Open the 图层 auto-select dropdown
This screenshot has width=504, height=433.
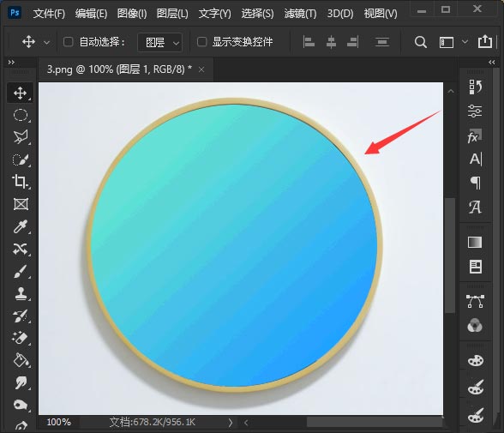160,42
